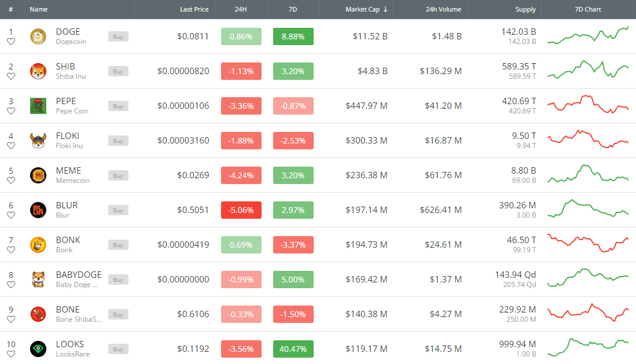Open the BLUR 7-day sparkline chart
Viewport: 636px width, 364px height.
pos(588,208)
